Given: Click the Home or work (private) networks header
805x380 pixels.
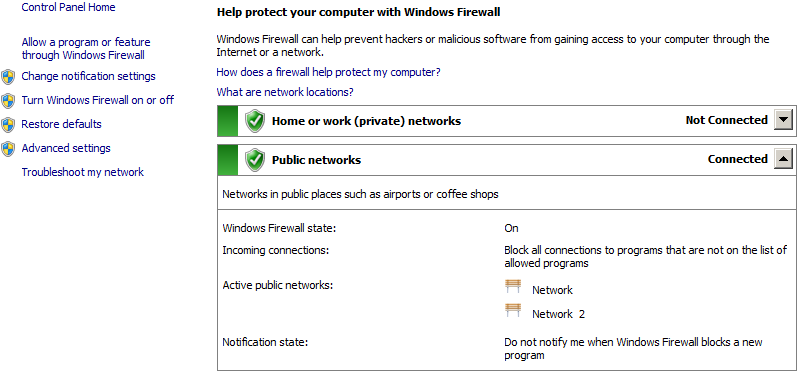Looking at the screenshot, I should pyautogui.click(x=506, y=121).
